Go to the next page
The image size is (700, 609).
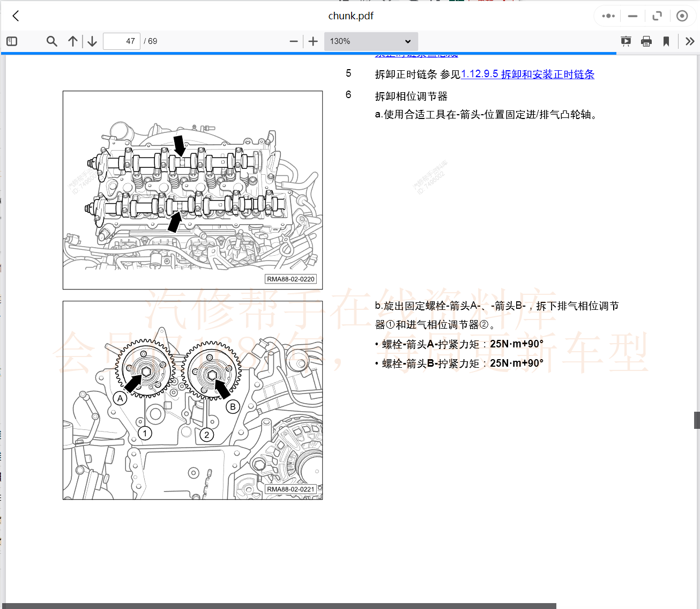(x=92, y=41)
